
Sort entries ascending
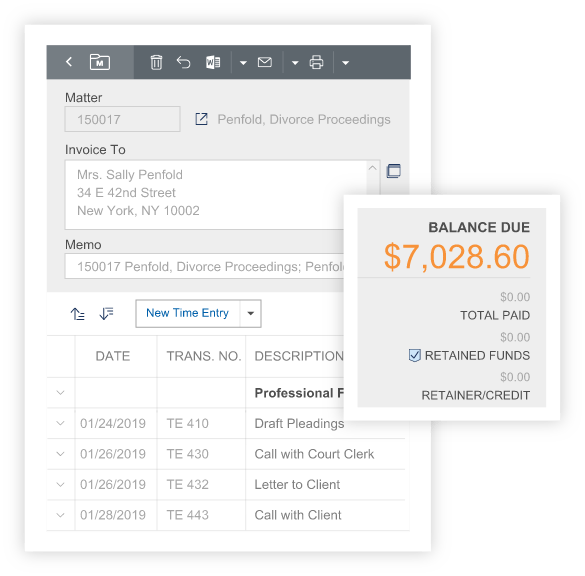pyautogui.click(x=78, y=314)
